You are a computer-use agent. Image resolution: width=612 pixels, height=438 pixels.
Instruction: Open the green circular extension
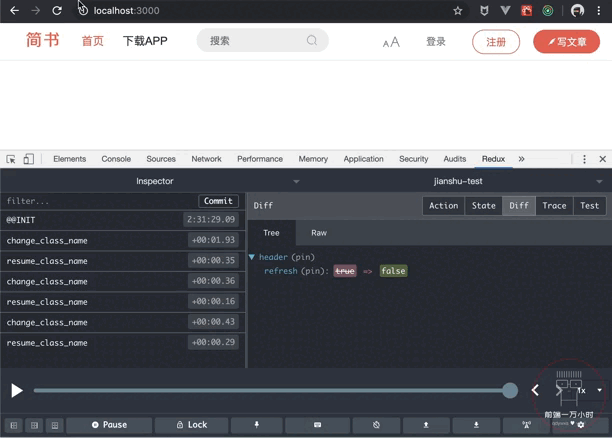[x=548, y=11]
